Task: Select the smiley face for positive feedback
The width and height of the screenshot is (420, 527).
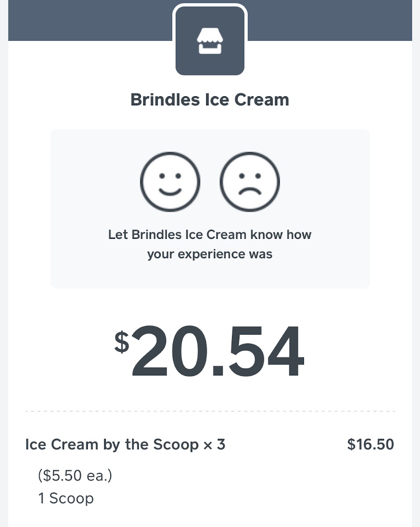Action: click(x=170, y=181)
